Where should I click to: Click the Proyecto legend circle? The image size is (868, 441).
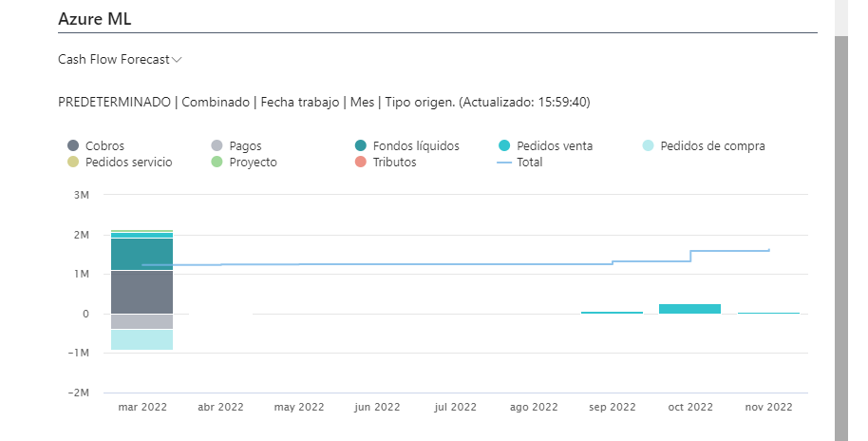click(x=217, y=163)
